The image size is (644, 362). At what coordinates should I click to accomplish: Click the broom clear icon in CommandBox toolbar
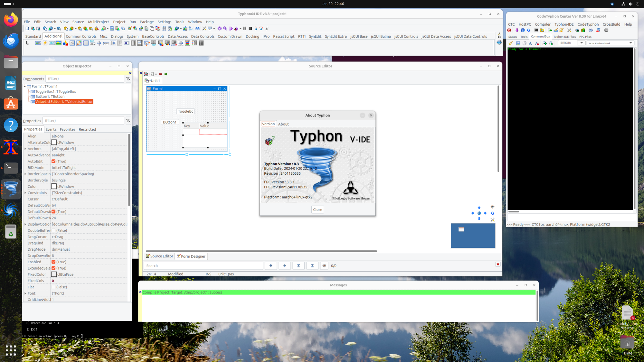pyautogui.click(x=511, y=43)
